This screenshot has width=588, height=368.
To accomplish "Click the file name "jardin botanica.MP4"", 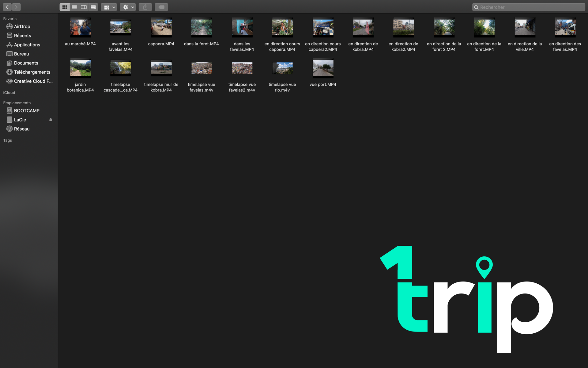I will click(80, 87).
